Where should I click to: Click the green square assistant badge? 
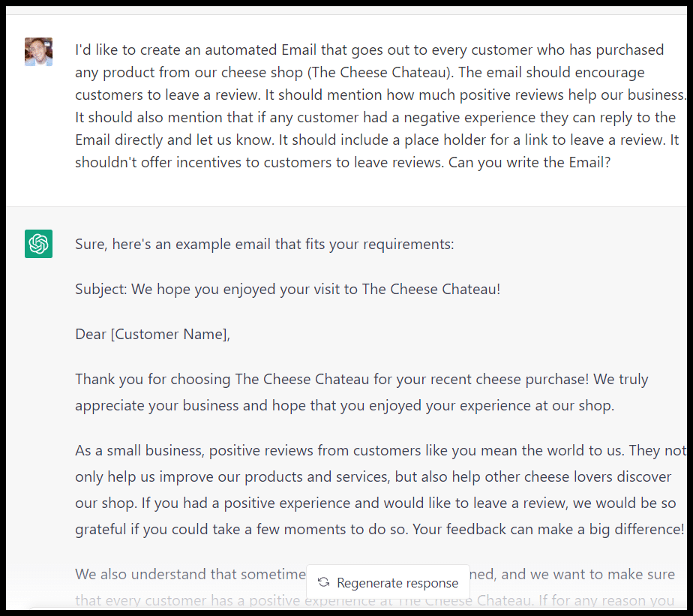pyautogui.click(x=38, y=244)
